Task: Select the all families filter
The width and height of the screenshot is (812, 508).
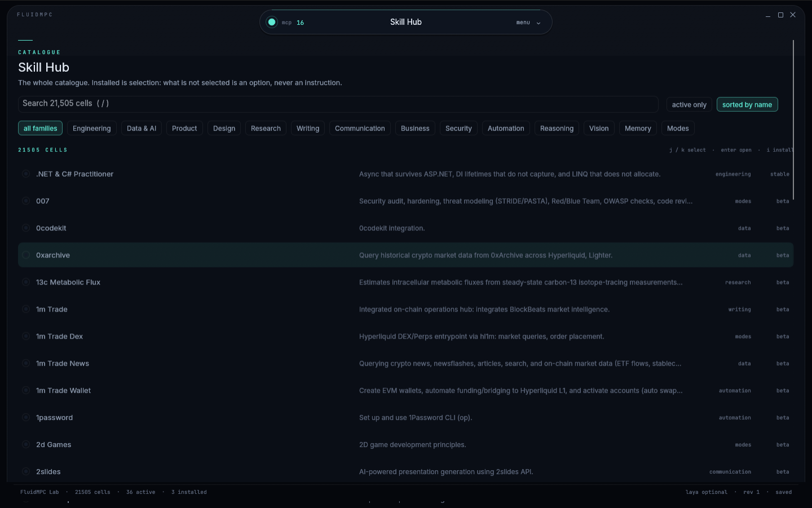Action: click(41, 128)
